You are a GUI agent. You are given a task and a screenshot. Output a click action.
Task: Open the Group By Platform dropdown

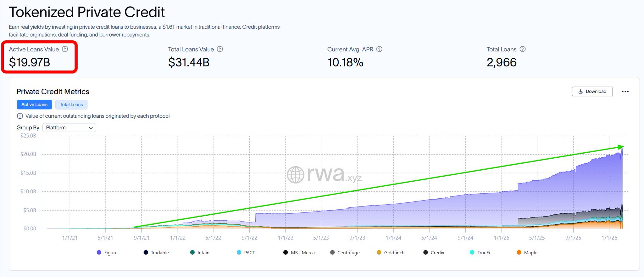[69, 127]
